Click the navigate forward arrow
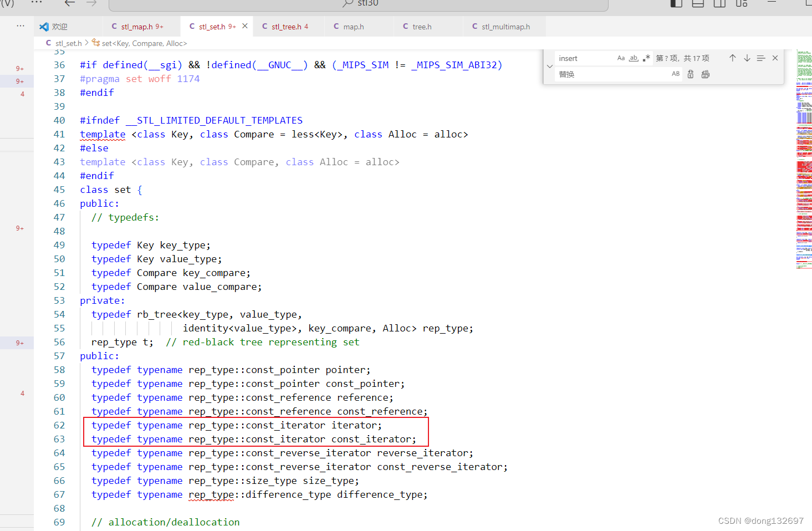Image resolution: width=812 pixels, height=531 pixels. [x=91, y=3]
